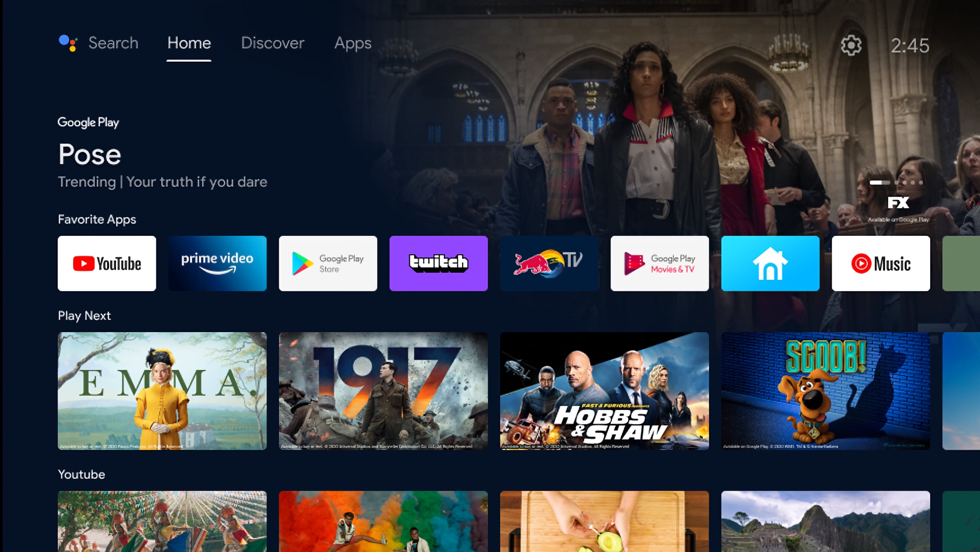Click the Pose featured banner
Viewport: 980px width, 552px height.
tap(490, 135)
